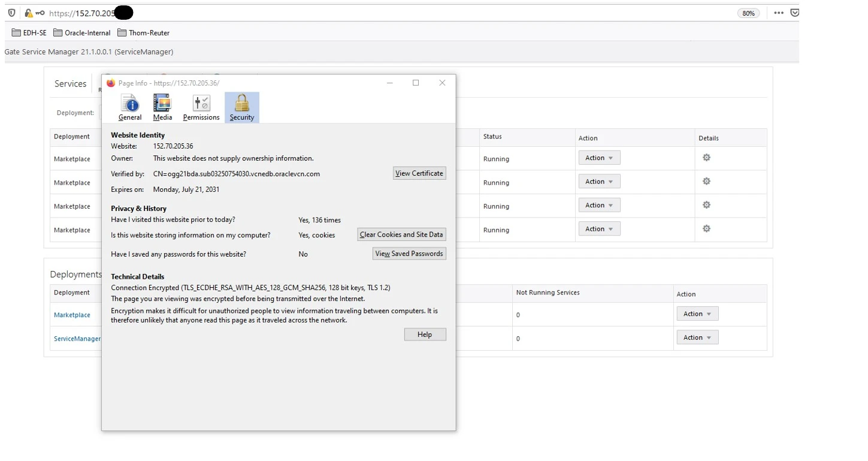
Task: Open details gear for first service row
Action: tap(706, 158)
